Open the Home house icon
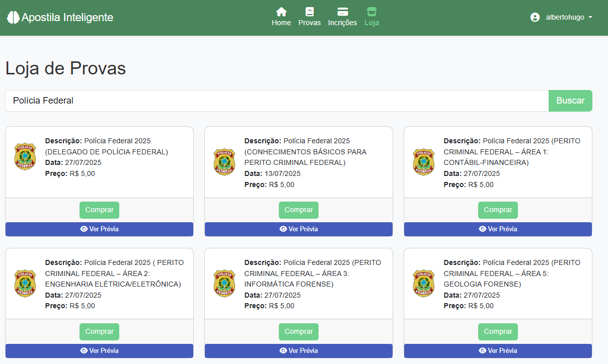 [x=281, y=12]
